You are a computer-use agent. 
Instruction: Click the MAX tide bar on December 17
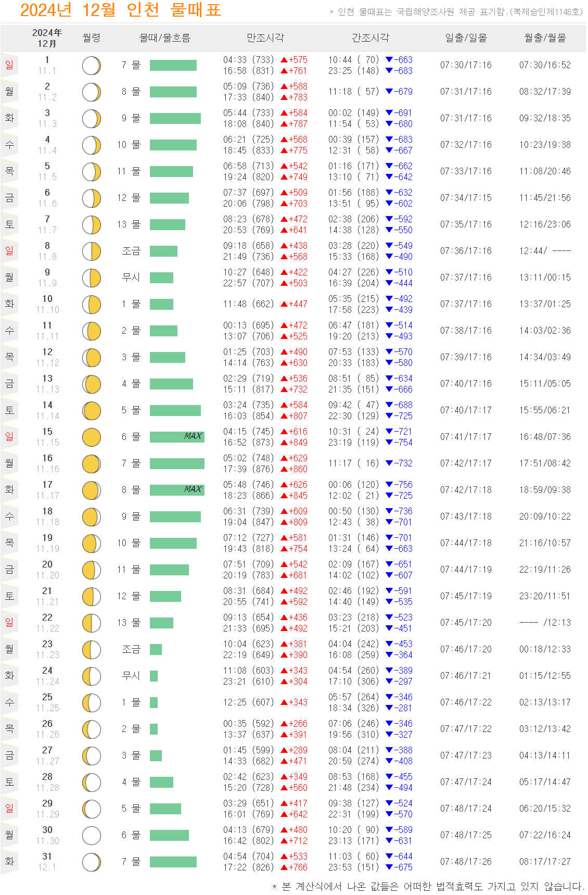tap(177, 490)
